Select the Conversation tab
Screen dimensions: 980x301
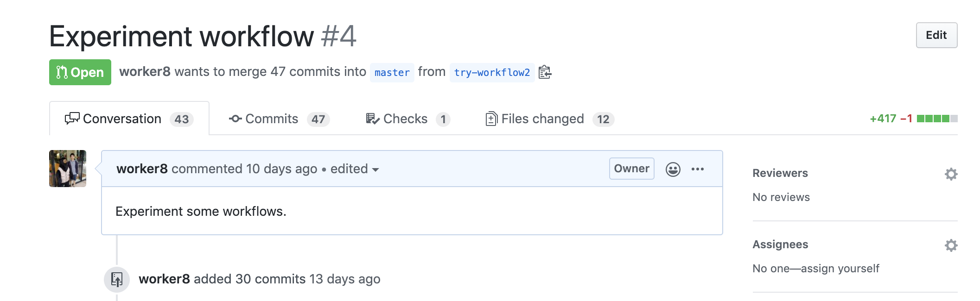coord(129,119)
